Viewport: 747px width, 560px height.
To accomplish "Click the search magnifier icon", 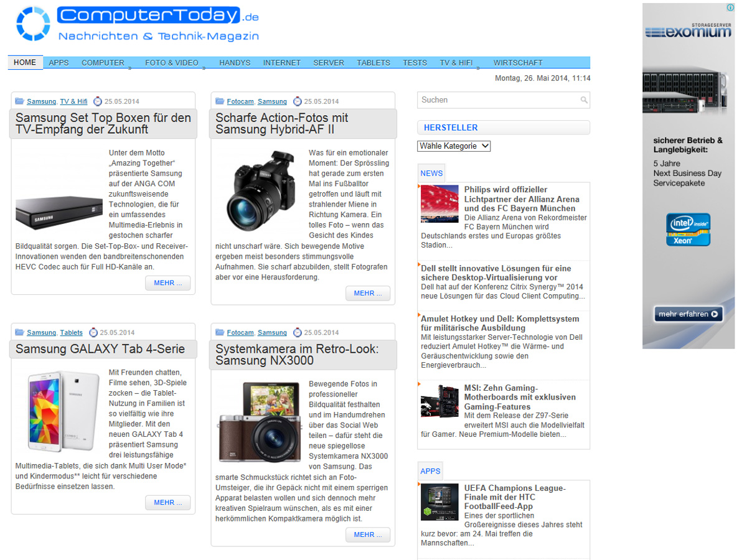I will click(583, 100).
